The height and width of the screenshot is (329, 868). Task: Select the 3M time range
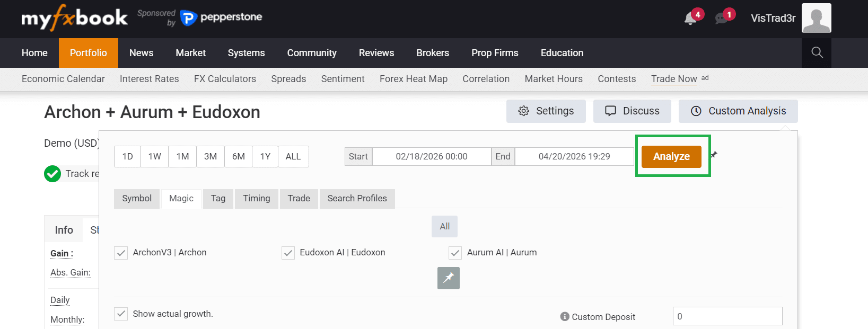click(x=211, y=156)
